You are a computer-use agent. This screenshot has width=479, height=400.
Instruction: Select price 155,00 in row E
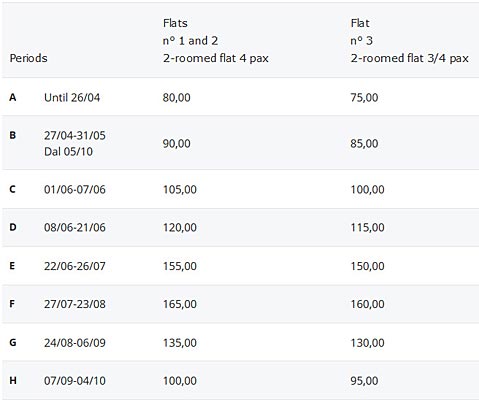180,266
